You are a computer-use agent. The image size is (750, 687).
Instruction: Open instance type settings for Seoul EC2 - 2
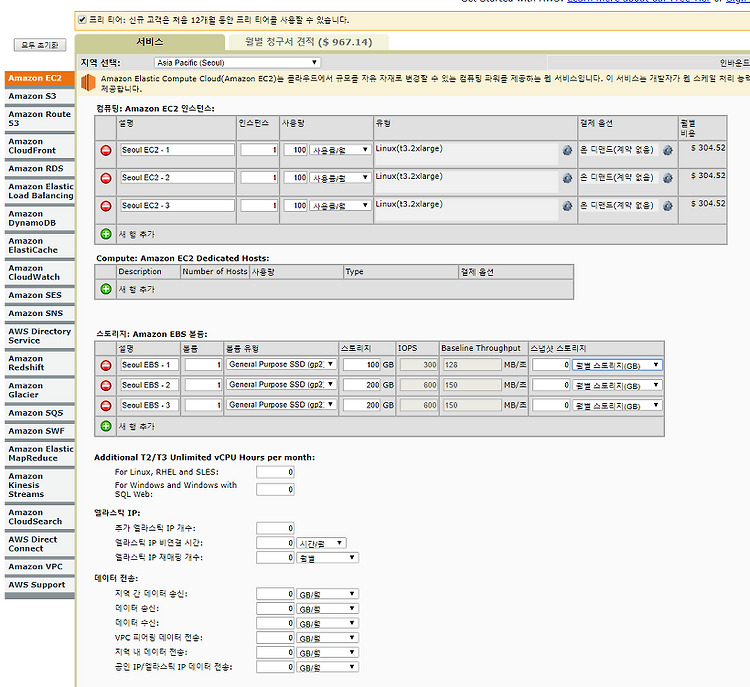[x=567, y=178]
